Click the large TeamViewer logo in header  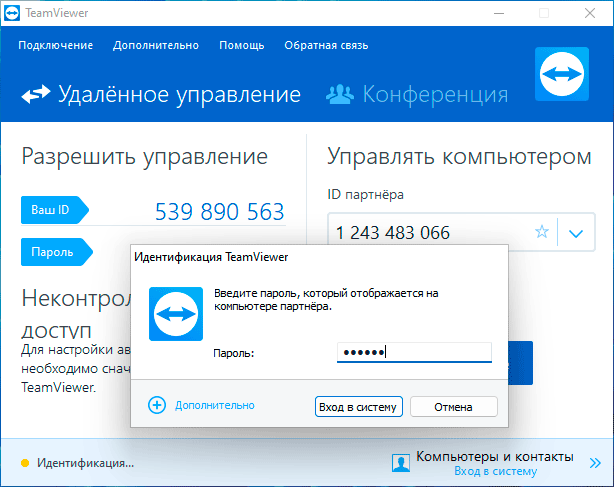pos(562,74)
